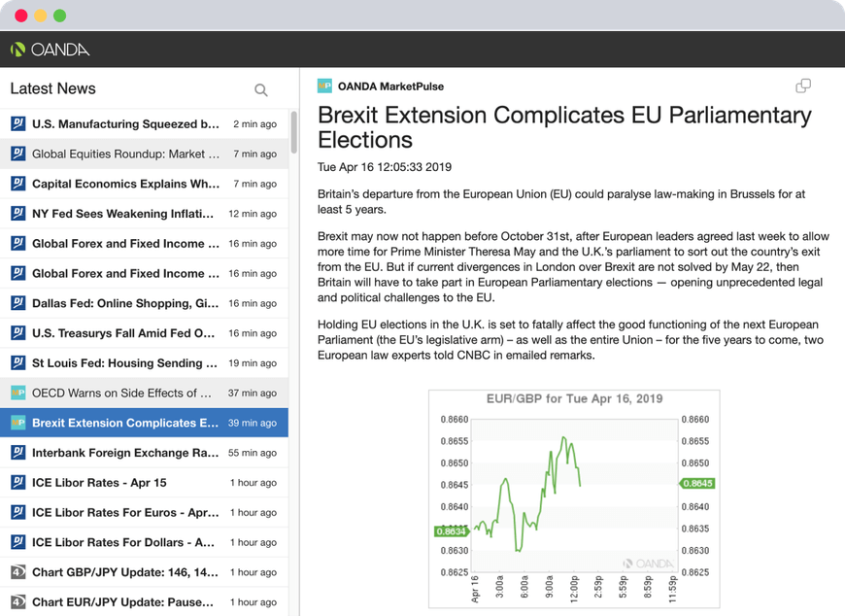The height and width of the screenshot is (616, 845).
Task: Select ICE Libor Rates For Euros entry
Action: coord(125,512)
